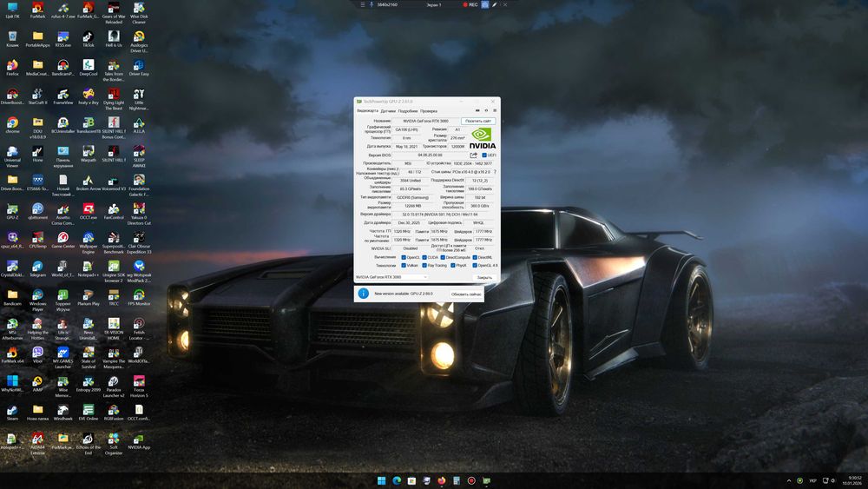Image resolution: width=868 pixels, height=489 pixels.
Task: Click the recorder bar screenshot camera icon
Action: 485,4
